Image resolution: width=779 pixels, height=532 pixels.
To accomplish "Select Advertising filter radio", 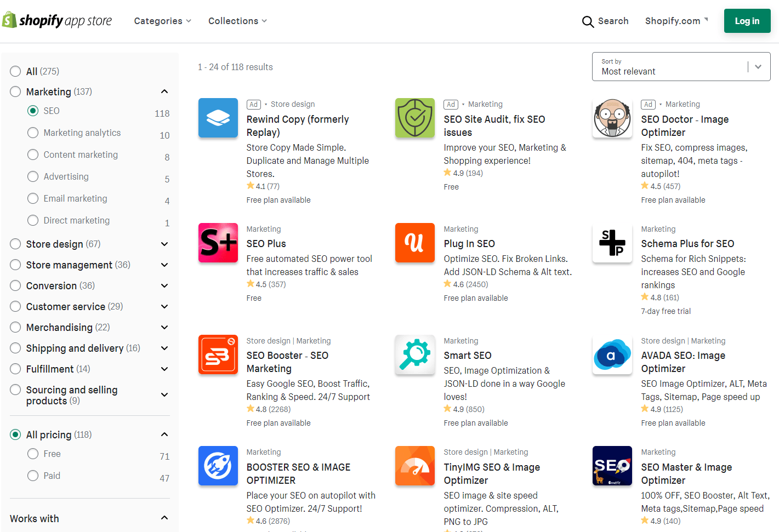I will (33, 176).
